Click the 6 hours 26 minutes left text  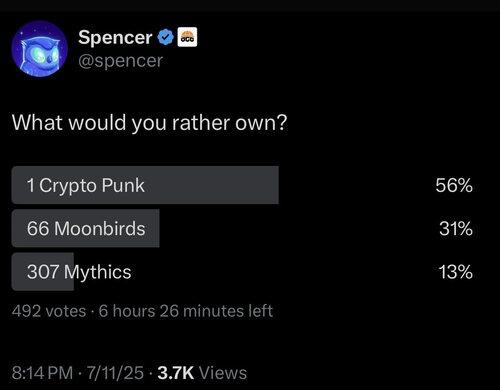186,311
